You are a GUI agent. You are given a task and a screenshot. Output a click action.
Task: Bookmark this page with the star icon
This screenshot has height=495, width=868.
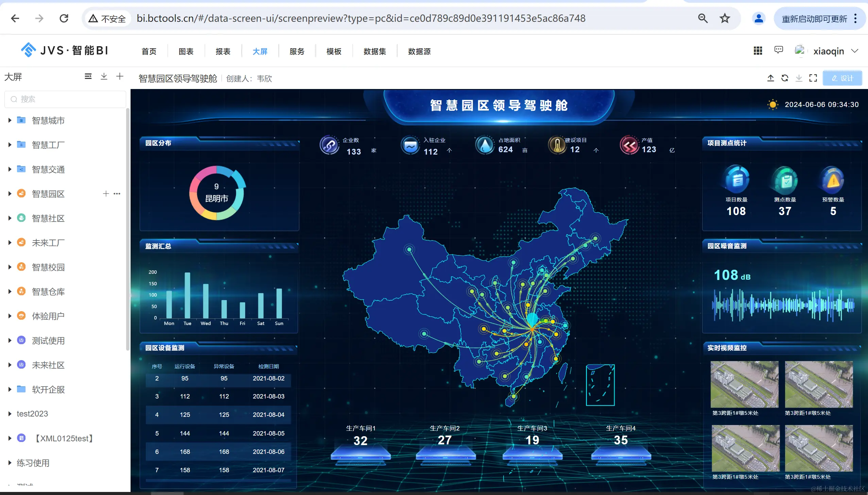[x=725, y=18]
